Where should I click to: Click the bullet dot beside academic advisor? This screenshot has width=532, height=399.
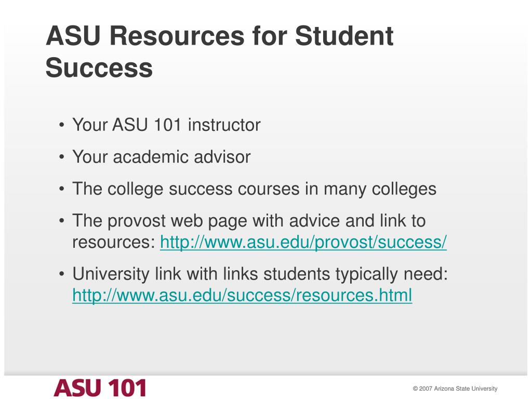[61, 157]
